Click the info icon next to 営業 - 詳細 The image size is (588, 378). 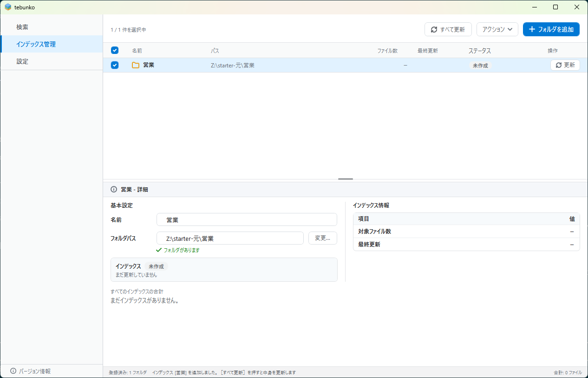[x=114, y=189]
